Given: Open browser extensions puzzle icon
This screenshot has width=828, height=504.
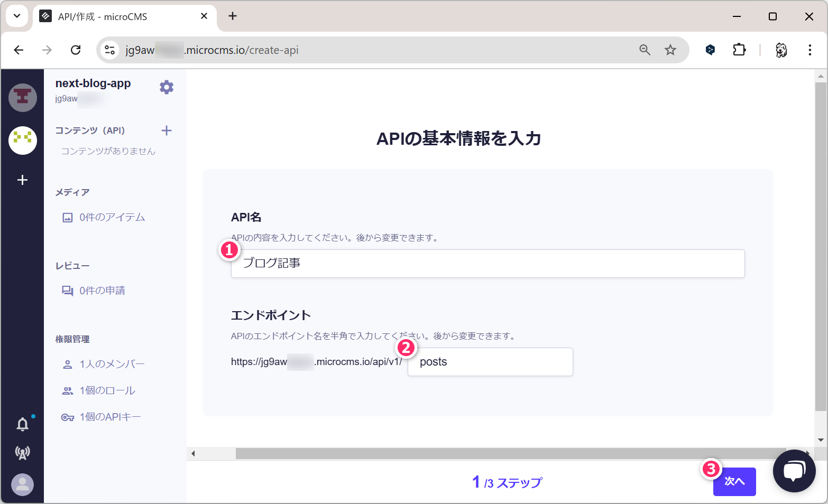Looking at the screenshot, I should 739,50.
